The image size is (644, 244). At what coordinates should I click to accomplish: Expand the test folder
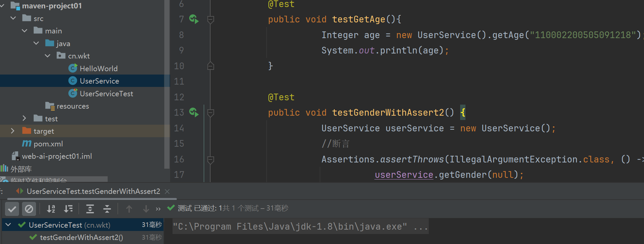pos(24,118)
